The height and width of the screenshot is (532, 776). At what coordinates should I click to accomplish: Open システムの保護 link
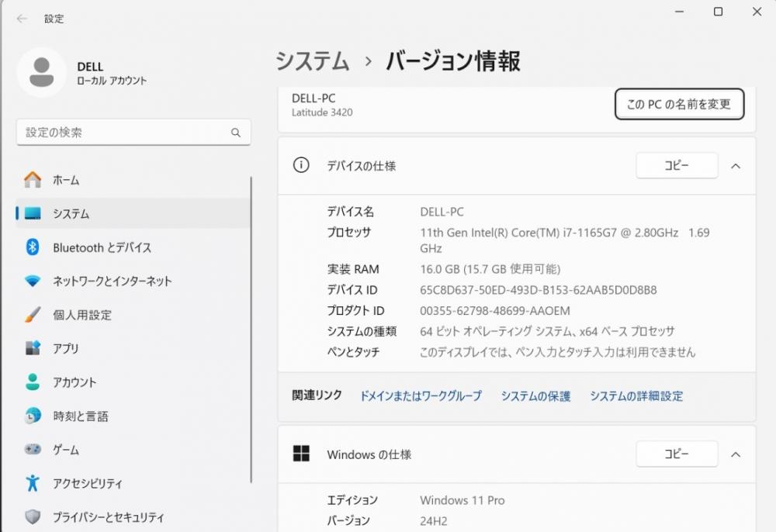click(535, 396)
